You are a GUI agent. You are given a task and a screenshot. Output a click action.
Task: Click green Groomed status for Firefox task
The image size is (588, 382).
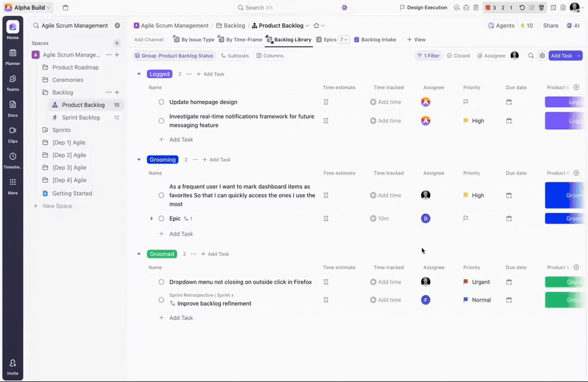(565, 282)
